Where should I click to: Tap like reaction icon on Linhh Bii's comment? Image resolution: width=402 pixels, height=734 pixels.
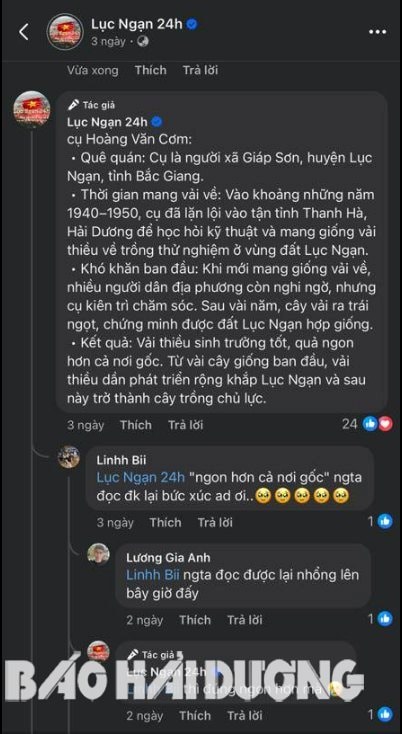(x=385, y=521)
